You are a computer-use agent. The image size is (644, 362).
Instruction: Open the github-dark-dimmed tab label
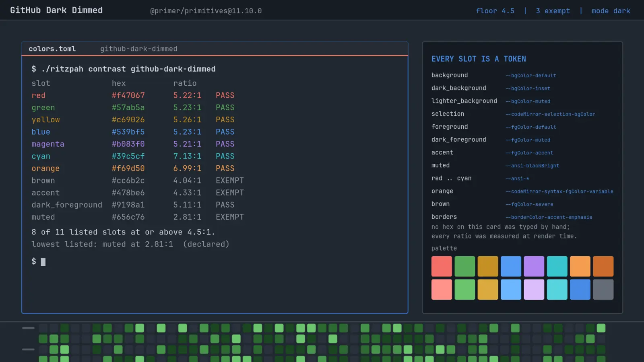pyautogui.click(x=139, y=49)
